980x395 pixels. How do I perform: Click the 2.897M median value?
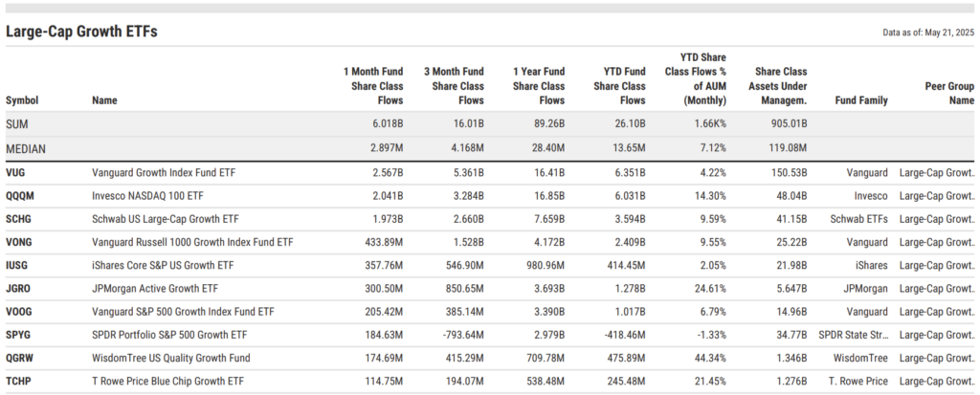click(387, 149)
